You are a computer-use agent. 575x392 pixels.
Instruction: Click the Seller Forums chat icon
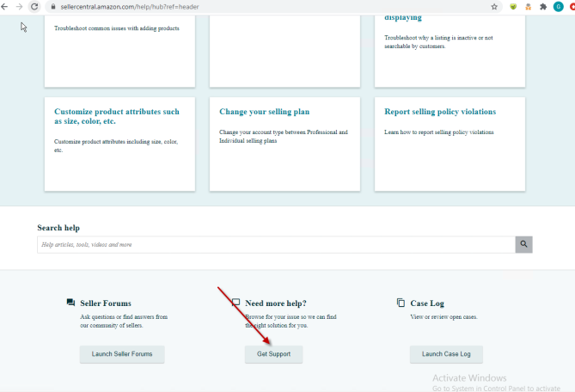point(70,303)
